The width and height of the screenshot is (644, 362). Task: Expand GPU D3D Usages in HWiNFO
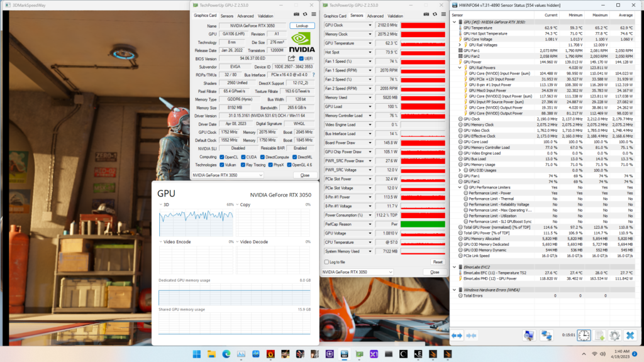460,170
